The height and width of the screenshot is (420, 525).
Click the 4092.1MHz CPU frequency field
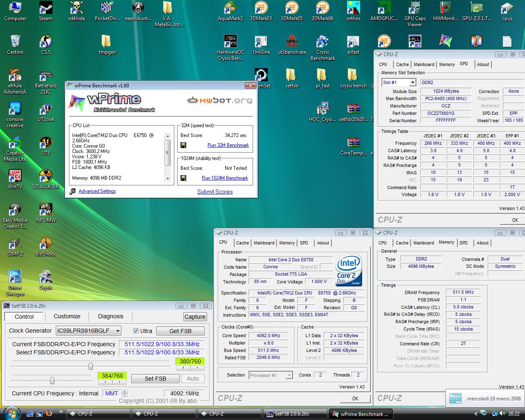click(185, 393)
